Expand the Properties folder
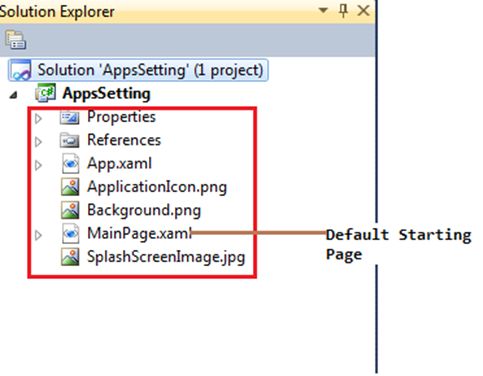Image resolution: width=483 pixels, height=376 pixels. (38, 118)
